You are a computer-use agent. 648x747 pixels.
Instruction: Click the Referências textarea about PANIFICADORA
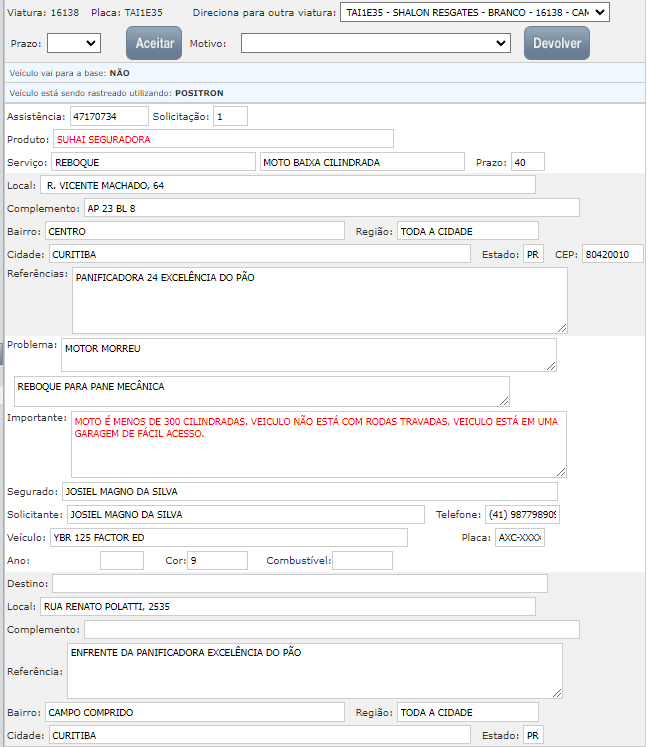(x=319, y=300)
